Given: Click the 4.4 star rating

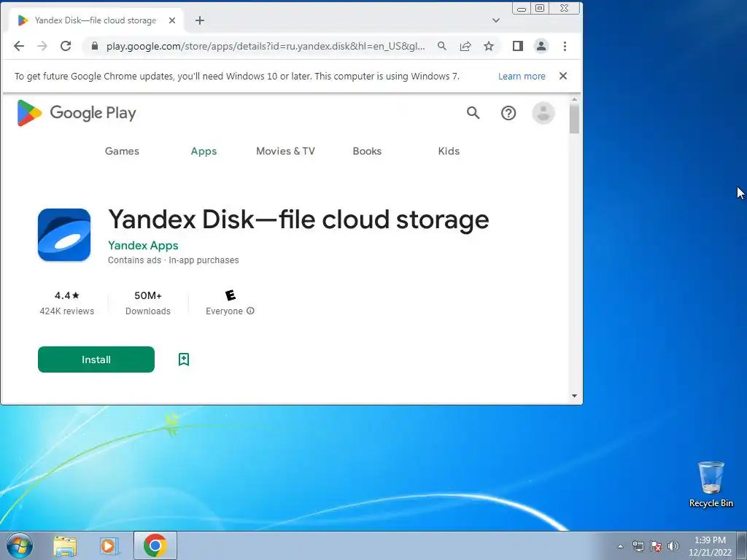Looking at the screenshot, I should point(66,296).
